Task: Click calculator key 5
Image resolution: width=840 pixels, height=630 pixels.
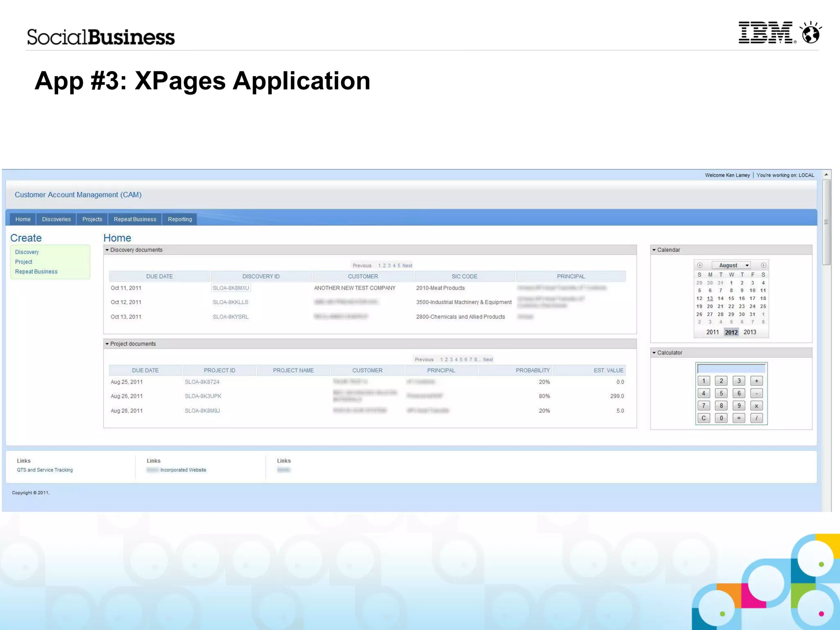Action: [721, 393]
